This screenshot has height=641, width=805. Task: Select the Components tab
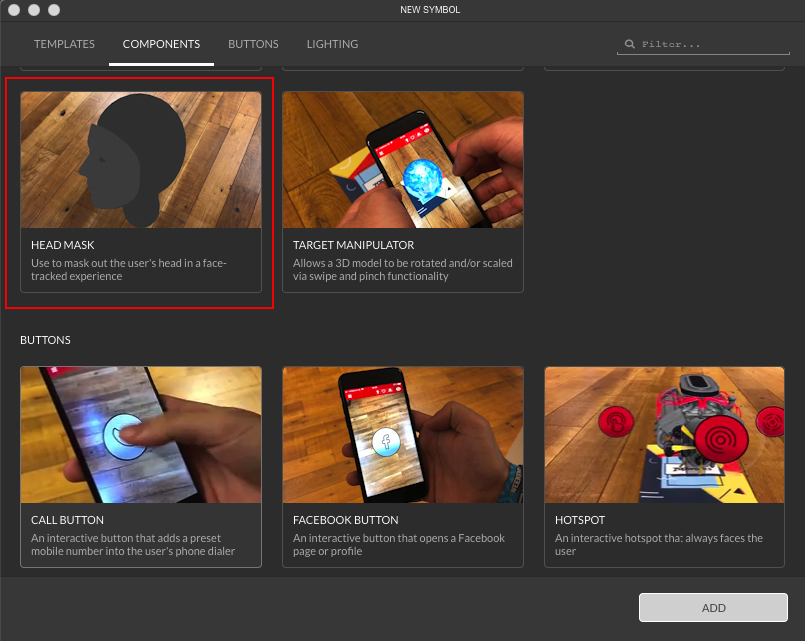click(161, 44)
